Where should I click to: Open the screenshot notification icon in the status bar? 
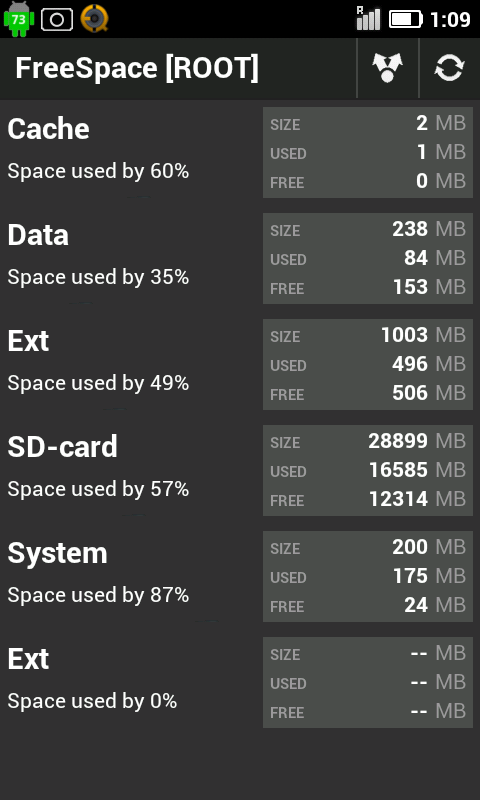click(x=57, y=19)
